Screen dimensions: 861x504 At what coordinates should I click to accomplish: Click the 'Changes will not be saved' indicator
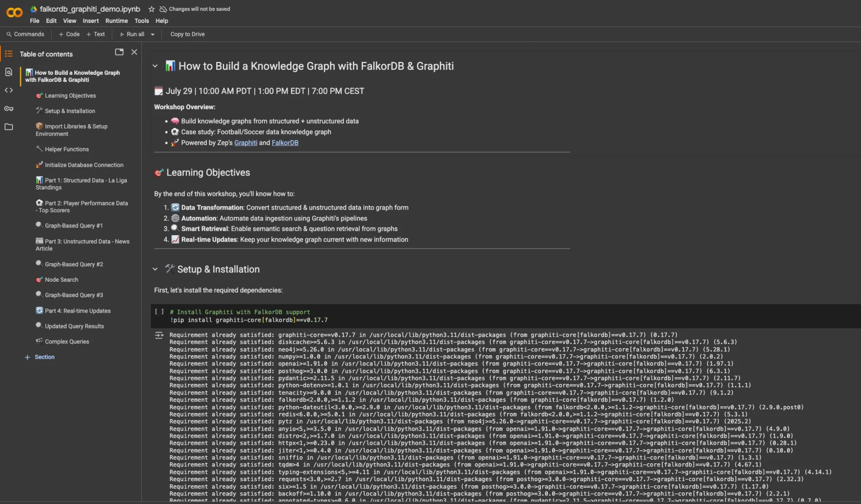(195, 9)
